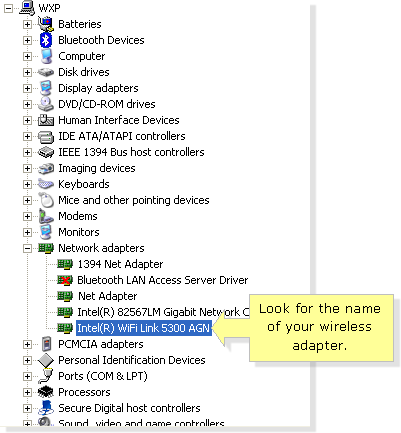Expand the Ports (COM & LPT) node

tap(27, 376)
